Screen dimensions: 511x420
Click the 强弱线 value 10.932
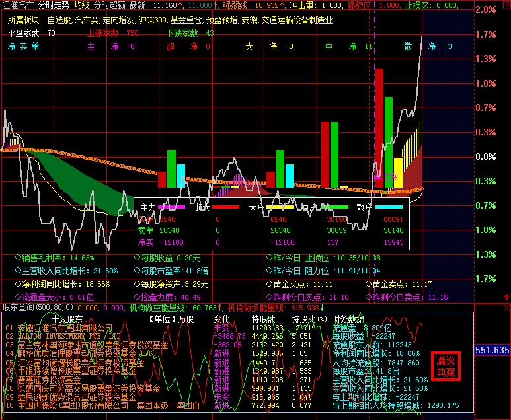point(266,5)
